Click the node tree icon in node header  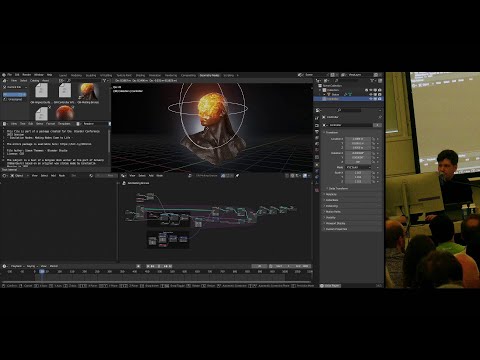pos(190,175)
